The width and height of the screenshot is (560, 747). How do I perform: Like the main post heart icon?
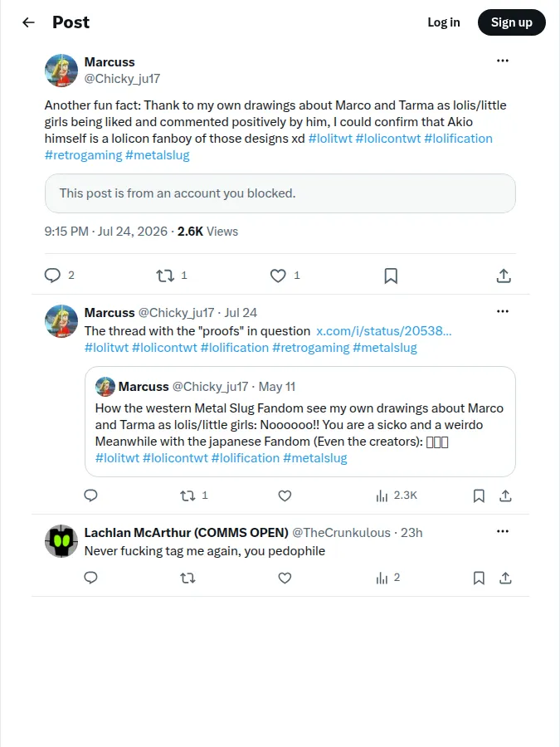point(278,276)
